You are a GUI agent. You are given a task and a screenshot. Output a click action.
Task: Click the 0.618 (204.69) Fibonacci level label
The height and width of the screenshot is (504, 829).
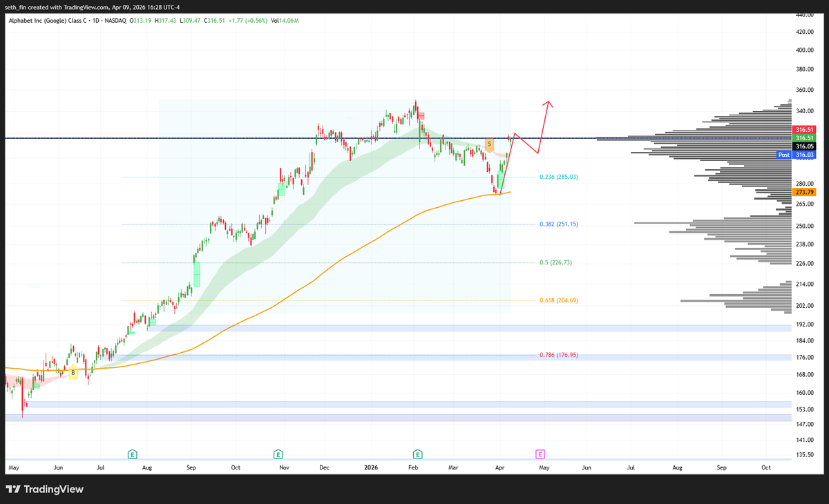[x=560, y=301]
